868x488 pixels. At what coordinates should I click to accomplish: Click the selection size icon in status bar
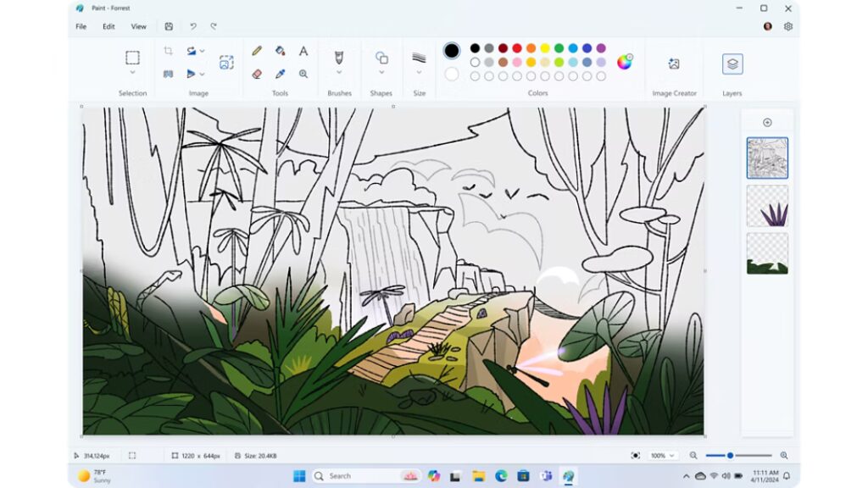pyautogui.click(x=131, y=455)
